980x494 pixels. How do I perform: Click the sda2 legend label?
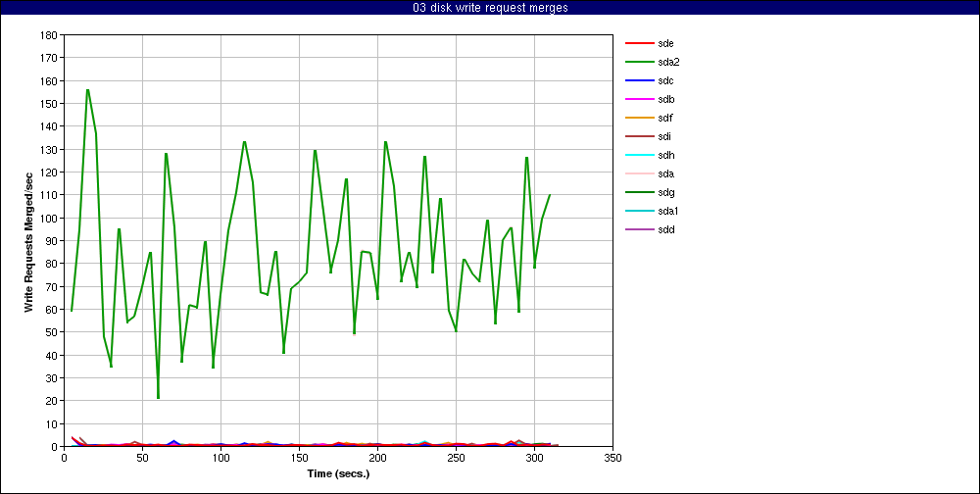(x=668, y=63)
